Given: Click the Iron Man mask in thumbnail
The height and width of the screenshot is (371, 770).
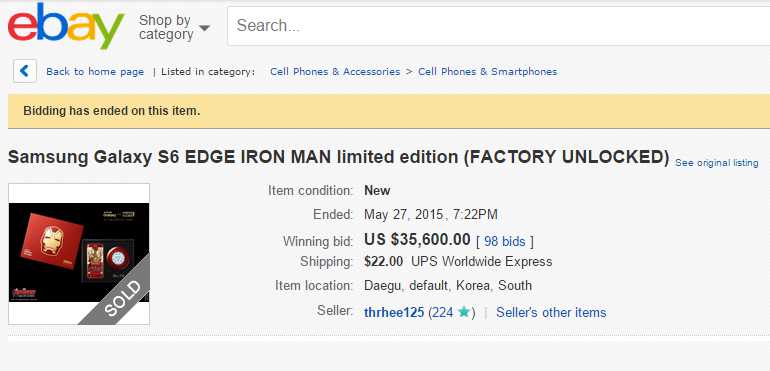Looking at the screenshot, I should coord(52,240).
